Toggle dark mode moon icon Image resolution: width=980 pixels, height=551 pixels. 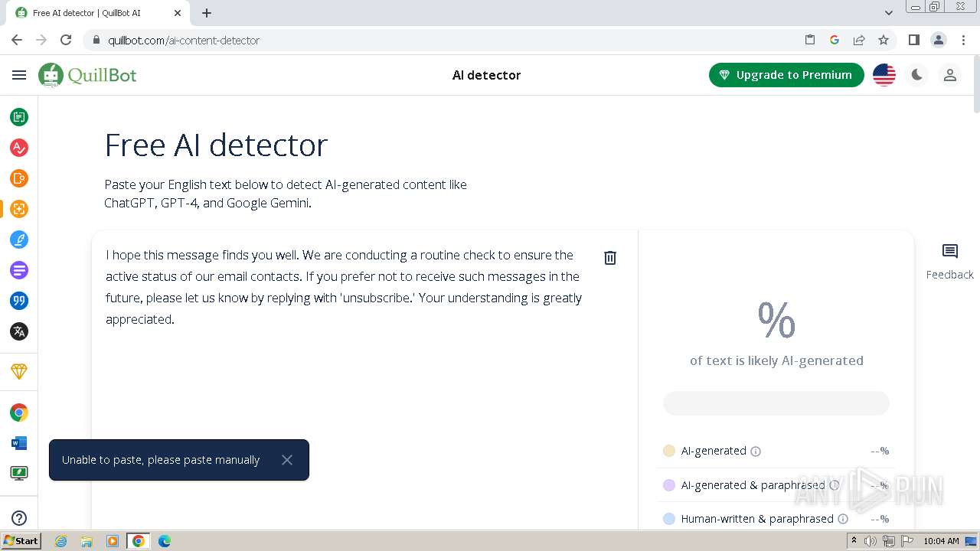pos(917,75)
